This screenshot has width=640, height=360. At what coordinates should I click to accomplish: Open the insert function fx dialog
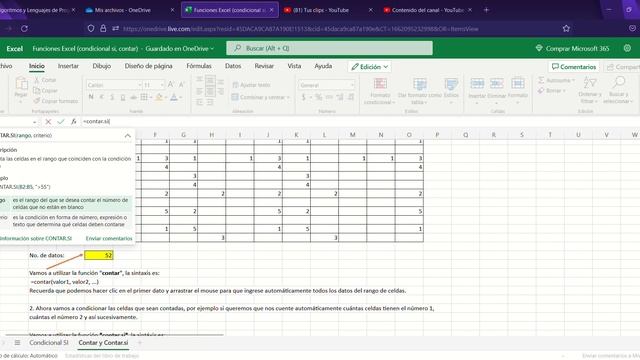tap(73, 122)
